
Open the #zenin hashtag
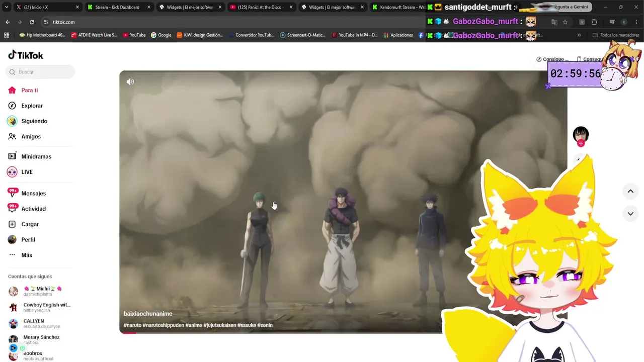[x=265, y=325]
